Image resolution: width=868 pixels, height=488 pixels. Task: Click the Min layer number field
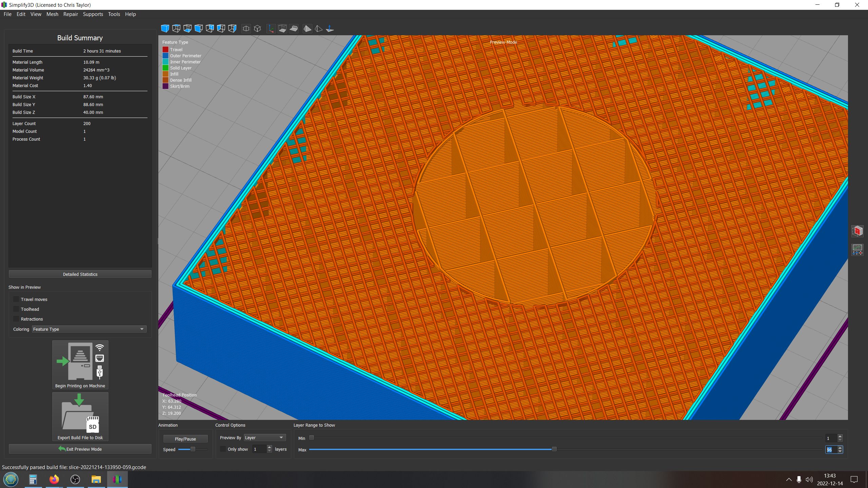pos(831,438)
